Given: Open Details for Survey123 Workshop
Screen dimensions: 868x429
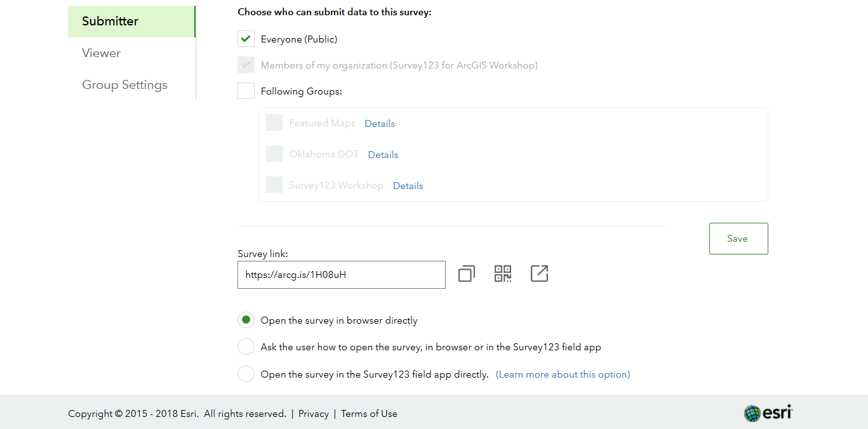Looking at the screenshot, I should 408,186.
